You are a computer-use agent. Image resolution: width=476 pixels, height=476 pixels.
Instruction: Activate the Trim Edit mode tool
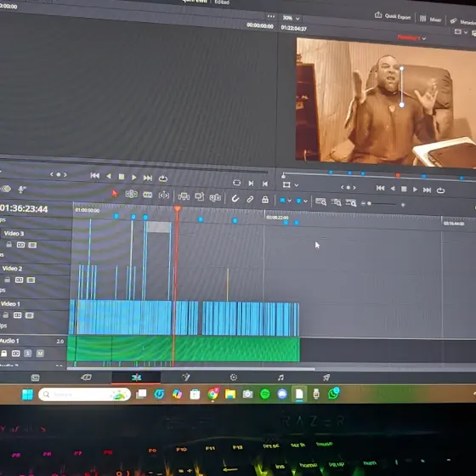click(x=131, y=194)
